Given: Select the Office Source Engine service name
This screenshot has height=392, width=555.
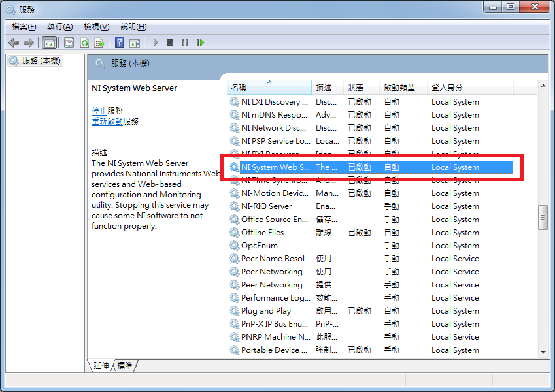Looking at the screenshot, I should [x=275, y=220].
